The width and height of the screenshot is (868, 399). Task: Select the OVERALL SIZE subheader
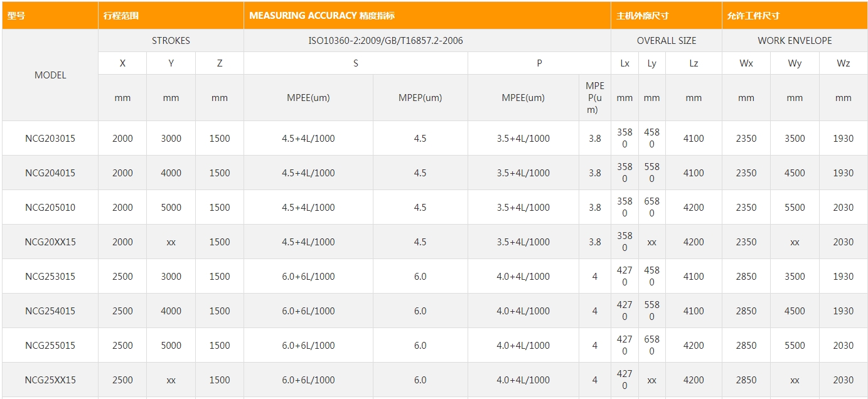click(x=666, y=41)
